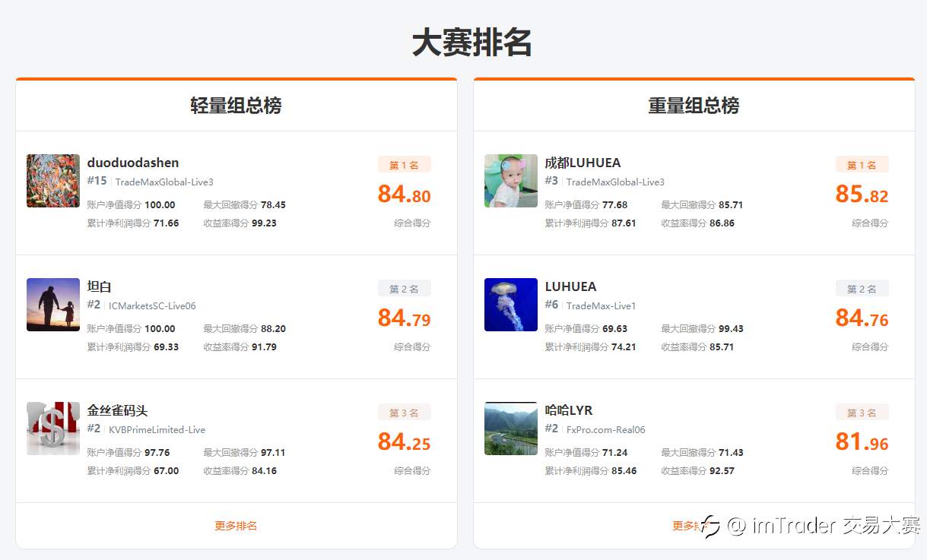Open 成都LUHUEA's baby photo avatar
This screenshot has width=927, height=560.
click(x=511, y=181)
